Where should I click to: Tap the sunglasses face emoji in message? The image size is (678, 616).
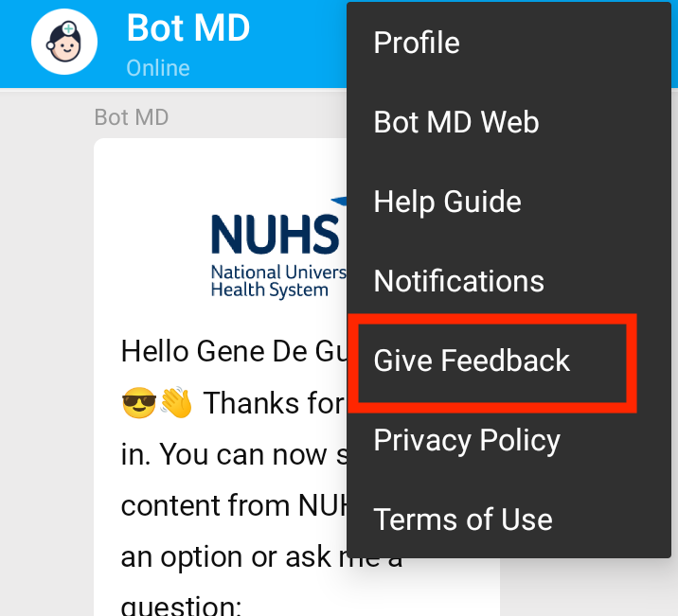click(x=139, y=402)
